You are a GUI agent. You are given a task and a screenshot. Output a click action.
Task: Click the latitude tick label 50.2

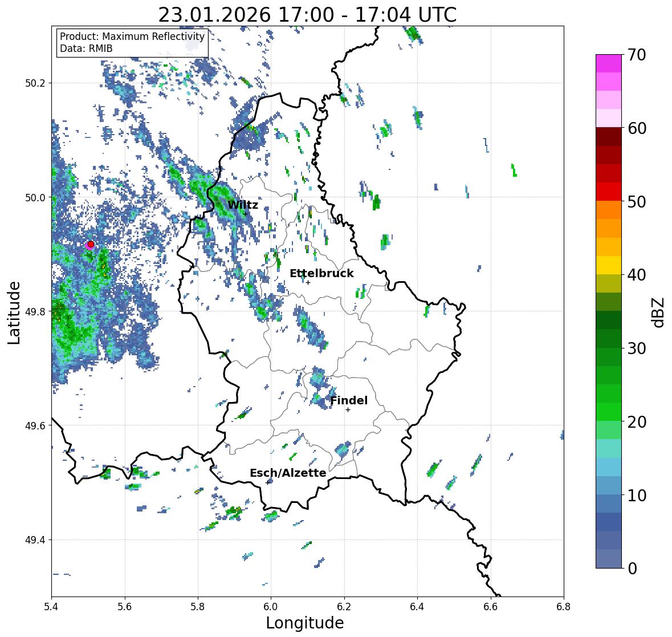[35, 83]
